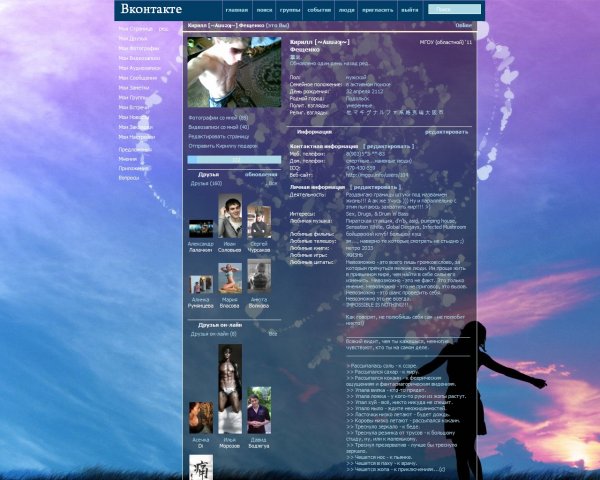Click favorite book метро 2033
The width and height of the screenshot is (600, 480).
[359, 248]
